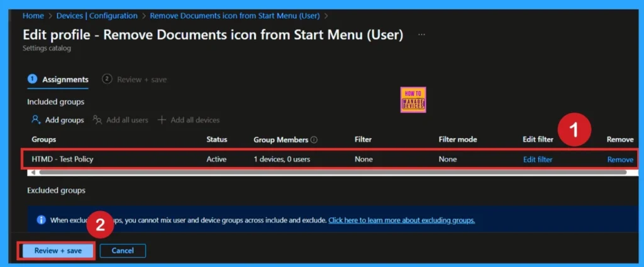Click the plus icon for Add all devices
This screenshot has height=267, width=644.
162,120
